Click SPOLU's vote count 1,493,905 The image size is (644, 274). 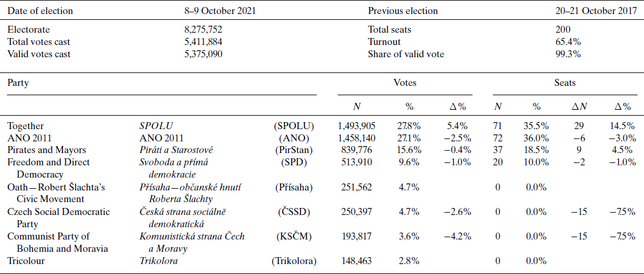tap(356, 126)
